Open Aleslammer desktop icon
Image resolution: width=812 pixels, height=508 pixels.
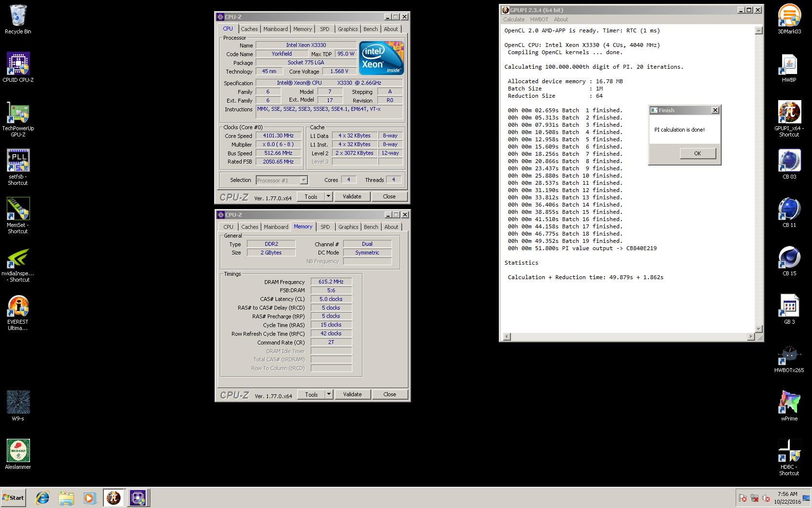18,455
